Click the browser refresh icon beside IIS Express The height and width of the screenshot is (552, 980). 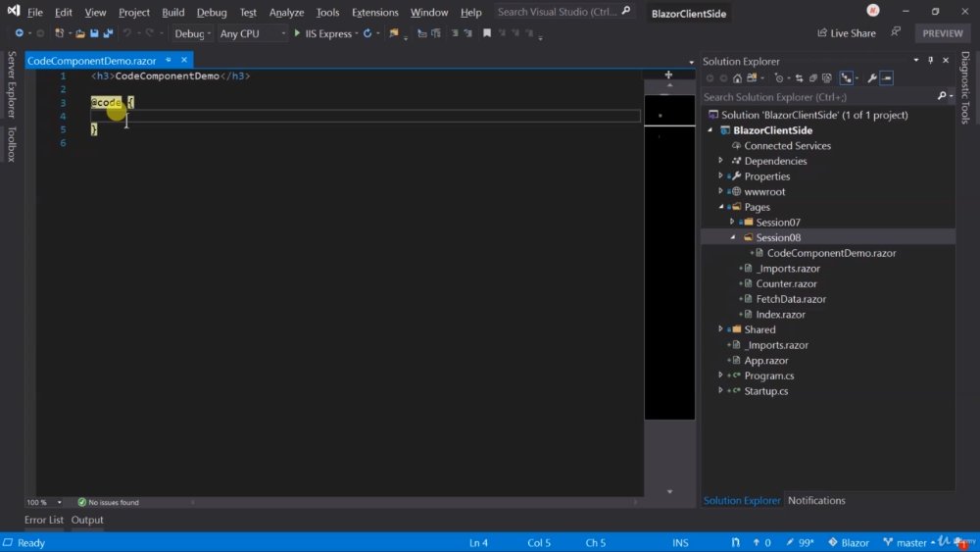point(367,33)
